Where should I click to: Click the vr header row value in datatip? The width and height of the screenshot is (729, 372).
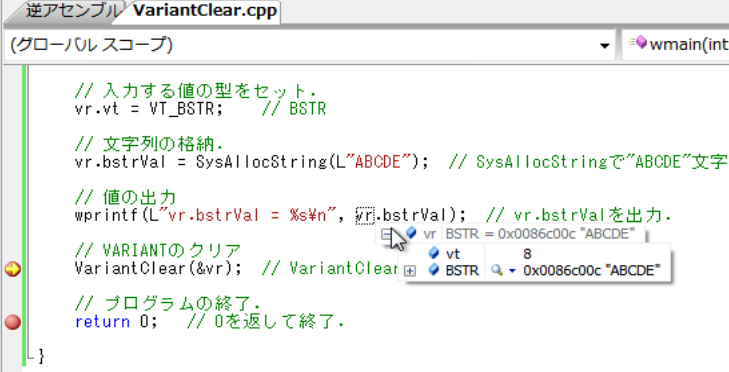[541, 234]
